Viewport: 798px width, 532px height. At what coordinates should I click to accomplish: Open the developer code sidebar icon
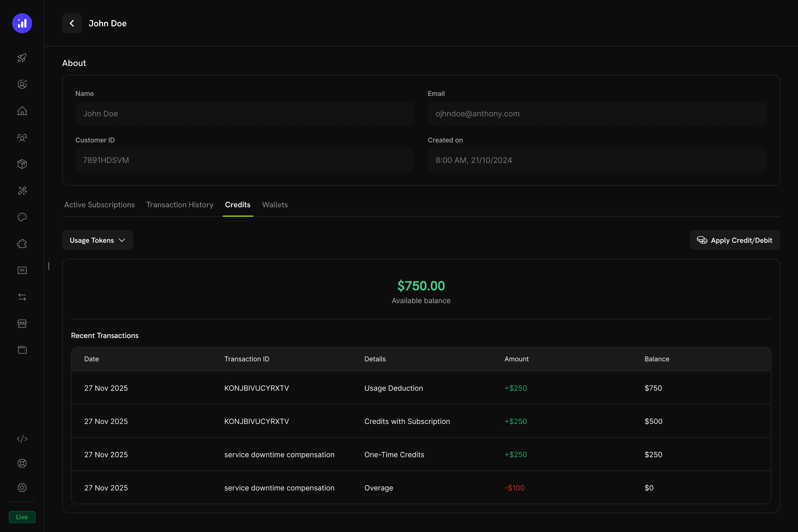(x=22, y=438)
